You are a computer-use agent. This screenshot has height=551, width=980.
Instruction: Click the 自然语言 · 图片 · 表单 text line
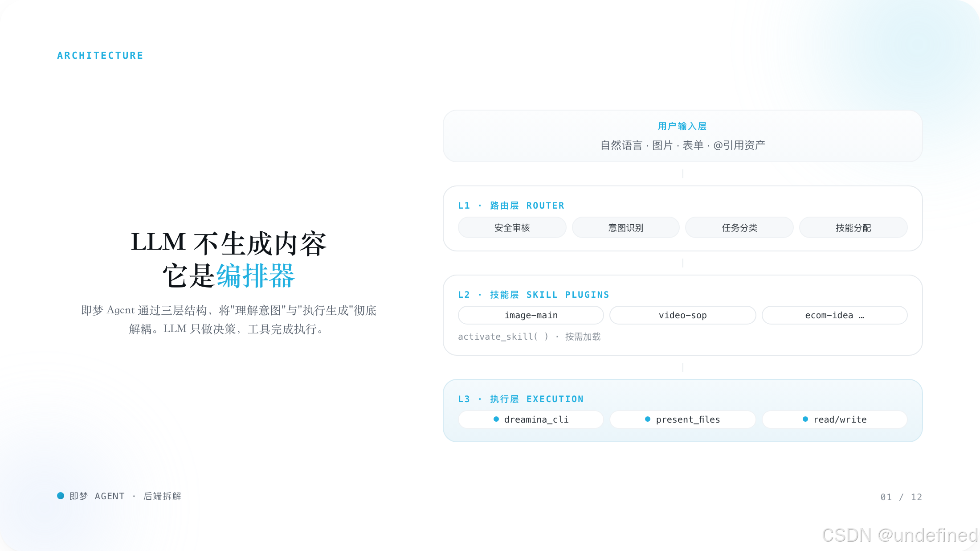click(682, 145)
